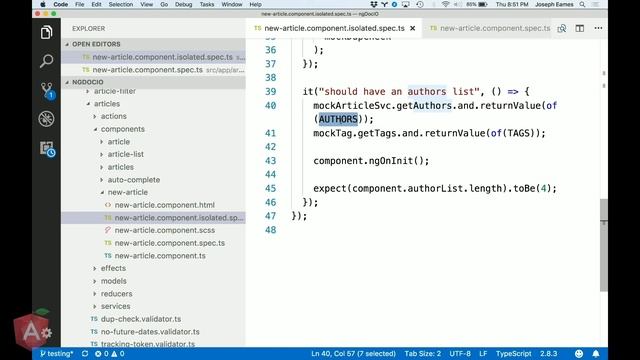Open the Tasks menu
Screen dimensions: 640x360
pyautogui.click(x=207, y=4)
